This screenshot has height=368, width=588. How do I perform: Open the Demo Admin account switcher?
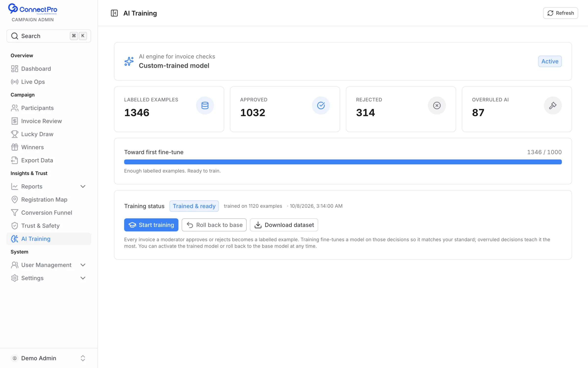(x=49, y=358)
